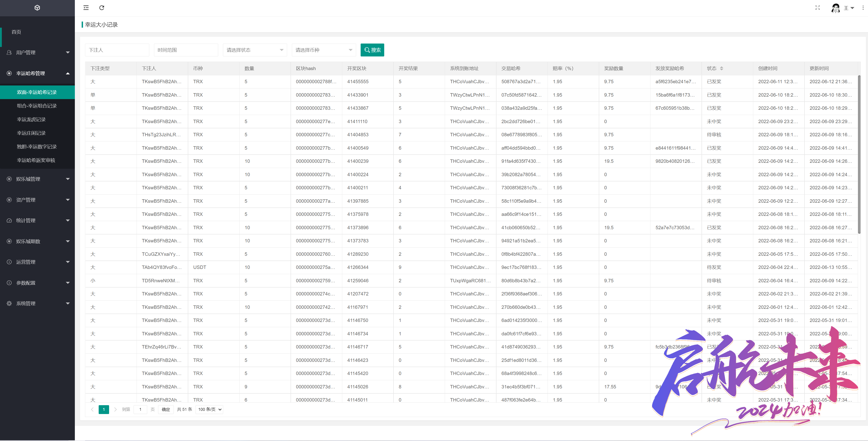Click the table vertical scrollbar
868x441 pixels.
tap(859, 154)
